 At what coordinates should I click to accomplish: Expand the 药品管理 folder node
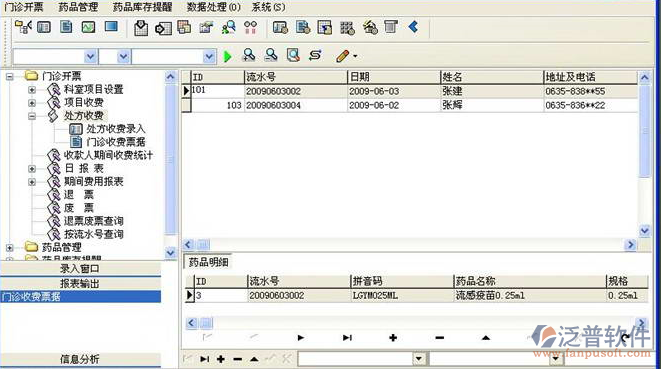pyautogui.click(x=10, y=248)
